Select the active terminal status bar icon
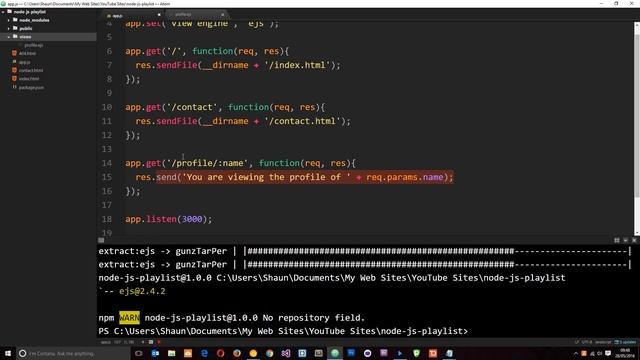640x360 pixels. (x=151, y=342)
